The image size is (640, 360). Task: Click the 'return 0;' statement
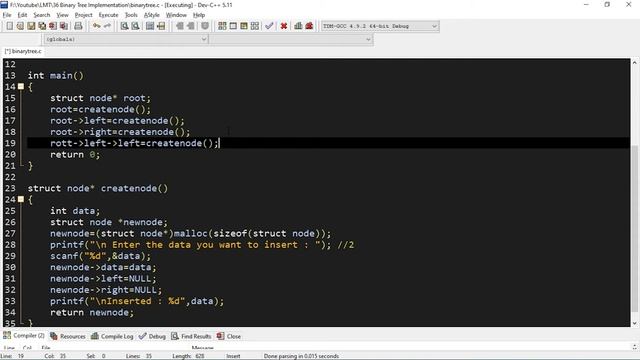coord(75,155)
